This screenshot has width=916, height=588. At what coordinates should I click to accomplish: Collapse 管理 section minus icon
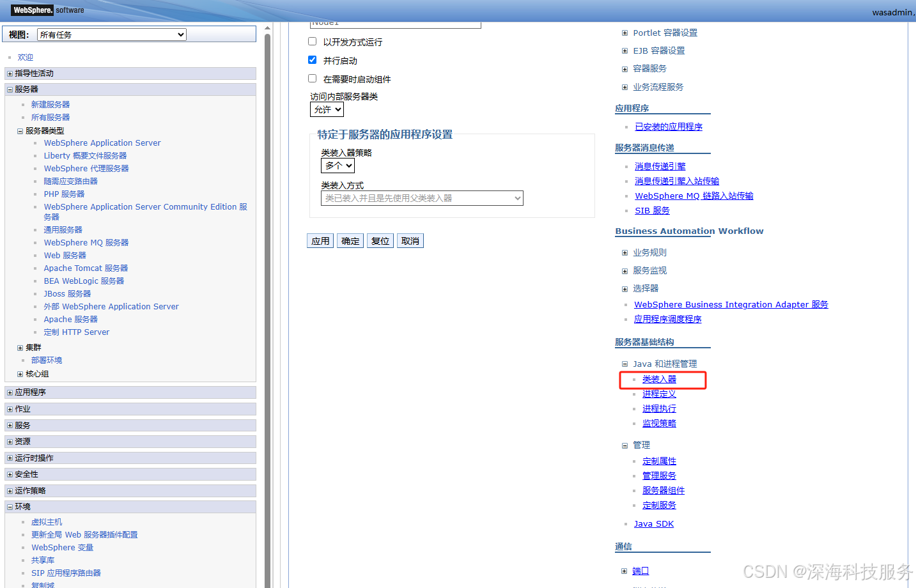(x=625, y=445)
